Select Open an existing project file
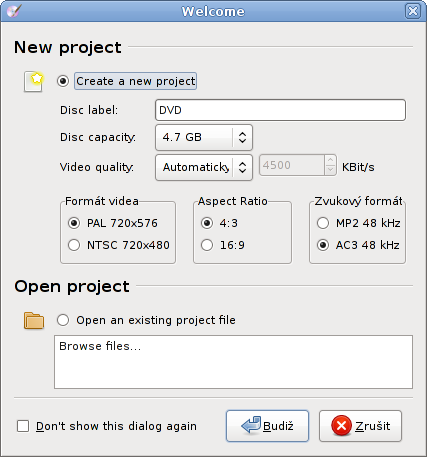427x457 pixels. coord(63,320)
